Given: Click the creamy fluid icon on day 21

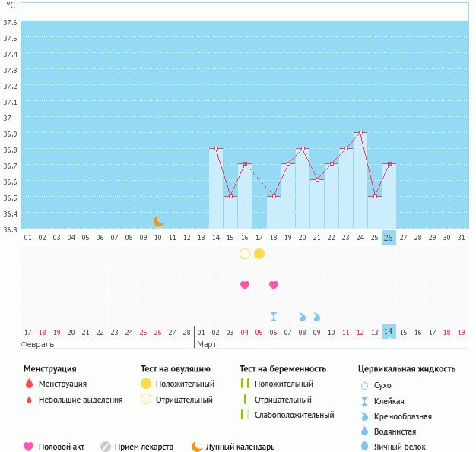Looking at the screenshot, I should tap(316, 316).
